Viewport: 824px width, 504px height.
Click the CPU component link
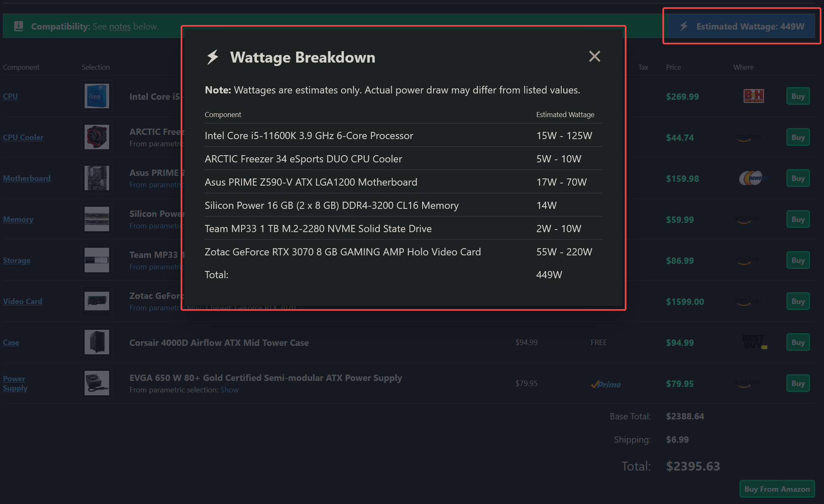pyautogui.click(x=10, y=96)
